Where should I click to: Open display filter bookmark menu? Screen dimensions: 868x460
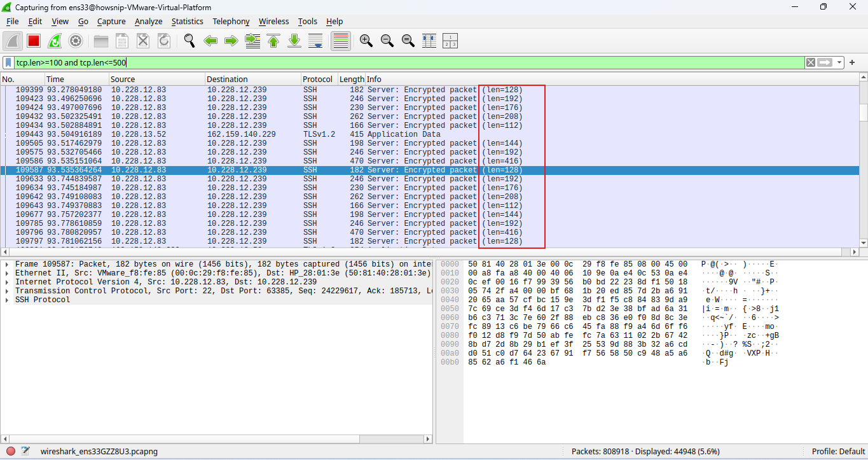[8, 62]
